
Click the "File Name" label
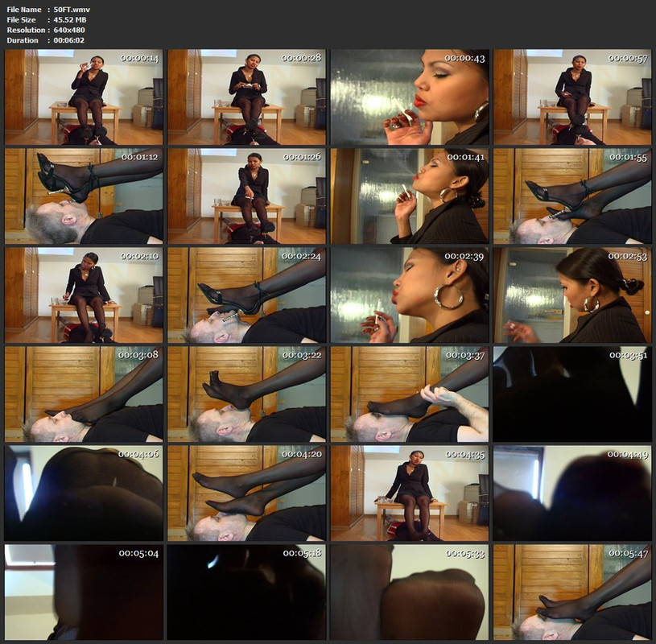tap(24, 9)
